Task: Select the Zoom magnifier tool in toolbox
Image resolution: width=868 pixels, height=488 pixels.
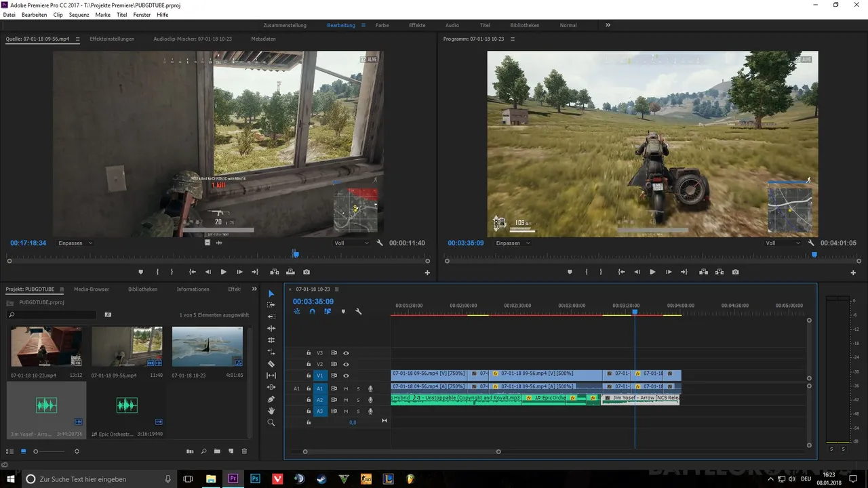Action: coord(271,422)
